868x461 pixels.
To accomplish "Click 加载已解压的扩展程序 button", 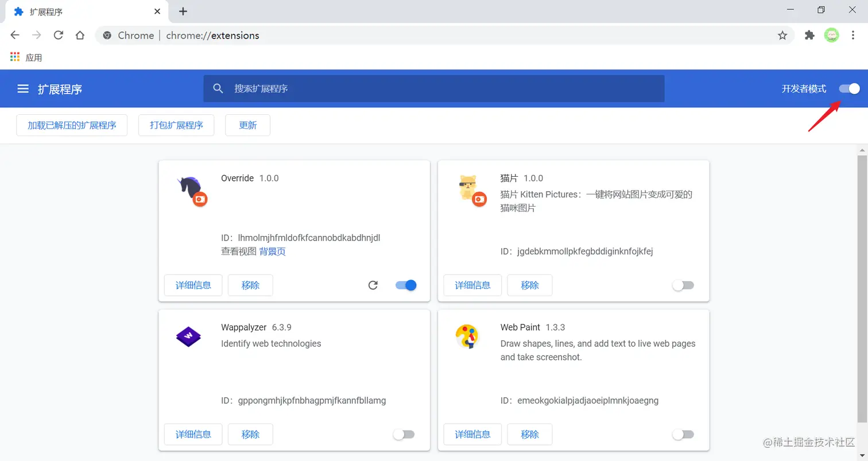I will click(72, 125).
